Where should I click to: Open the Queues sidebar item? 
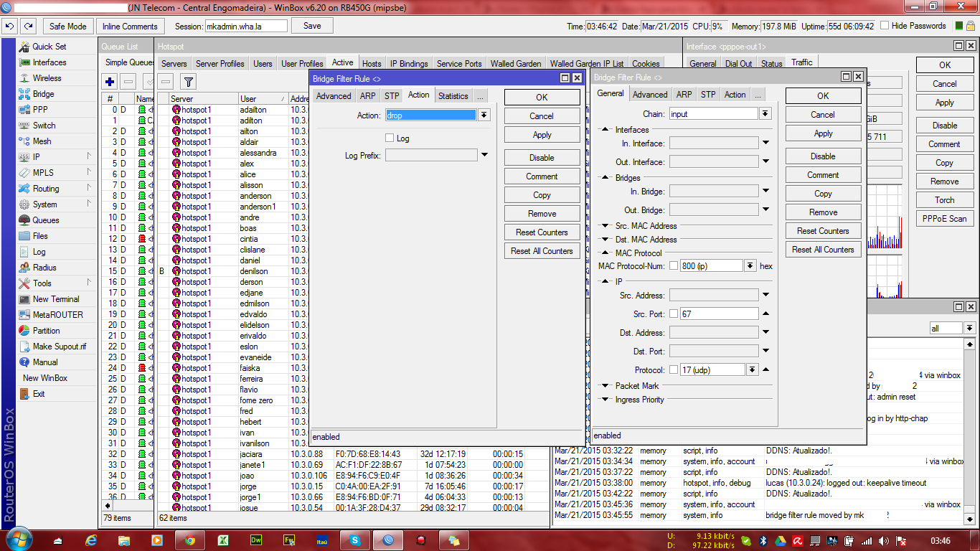(45, 220)
